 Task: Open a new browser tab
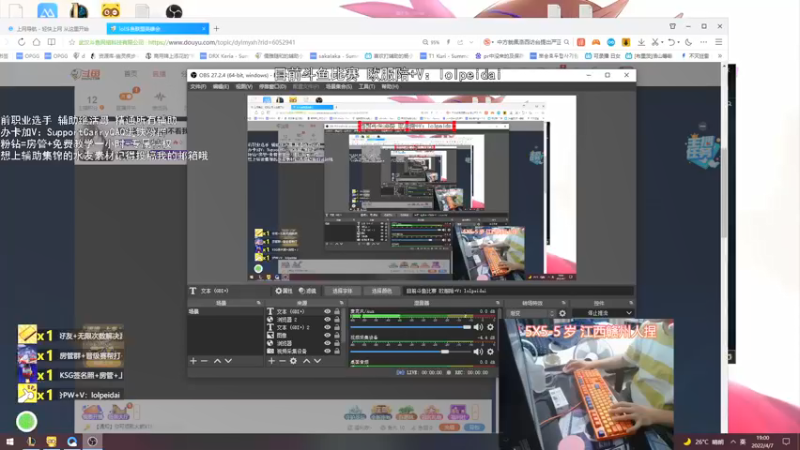pos(216,29)
